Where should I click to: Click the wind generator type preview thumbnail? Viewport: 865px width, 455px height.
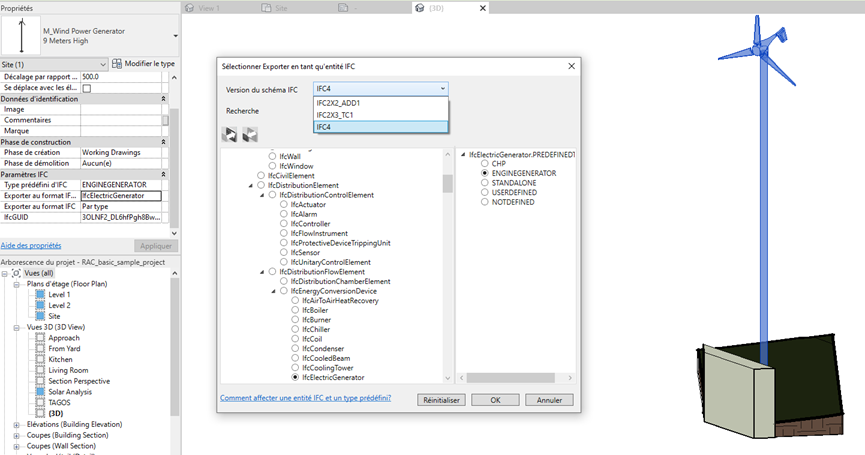(x=20, y=36)
